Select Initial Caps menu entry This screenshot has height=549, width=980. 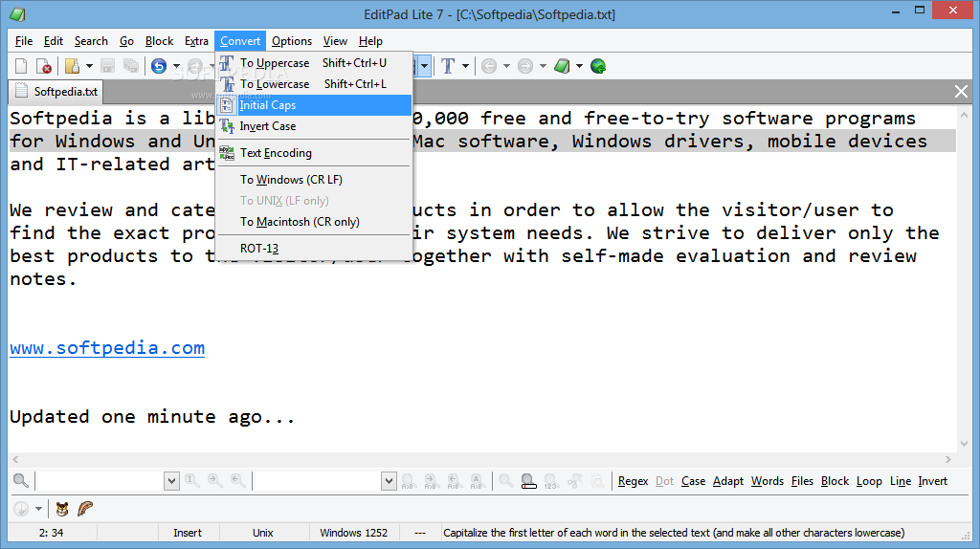point(314,105)
